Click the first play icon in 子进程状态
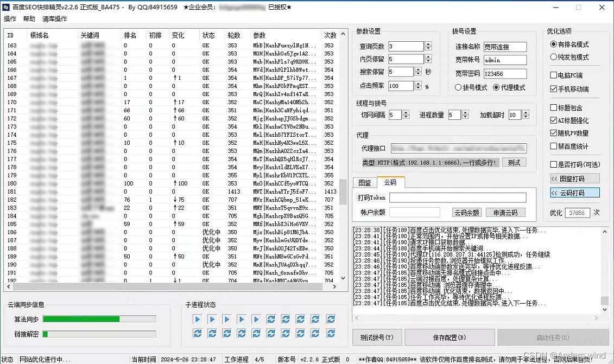614x364 pixels. [x=198, y=320]
